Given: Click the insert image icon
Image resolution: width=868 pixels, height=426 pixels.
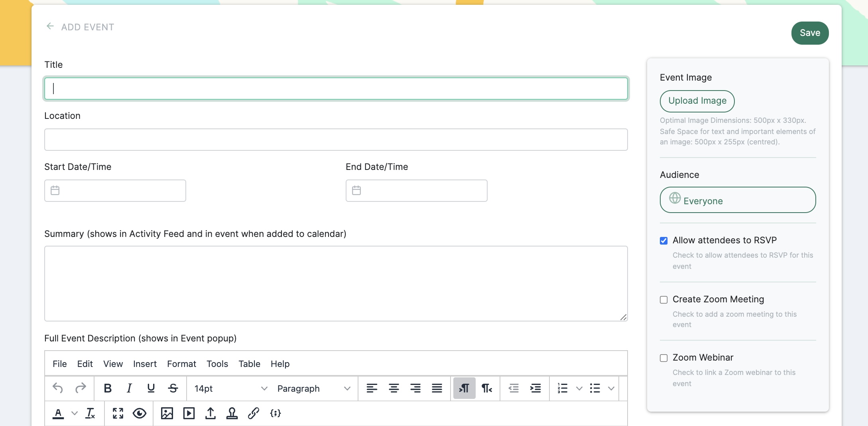Looking at the screenshot, I should coord(167,413).
